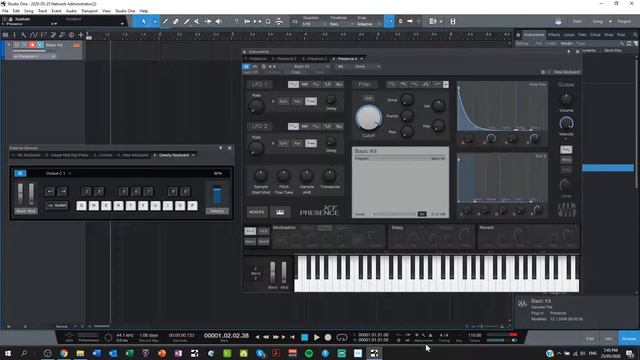Viewport: 640px width, 360px height.
Task: Toggle monitor button on Basic Kit track
Action: pyautogui.click(x=40, y=45)
